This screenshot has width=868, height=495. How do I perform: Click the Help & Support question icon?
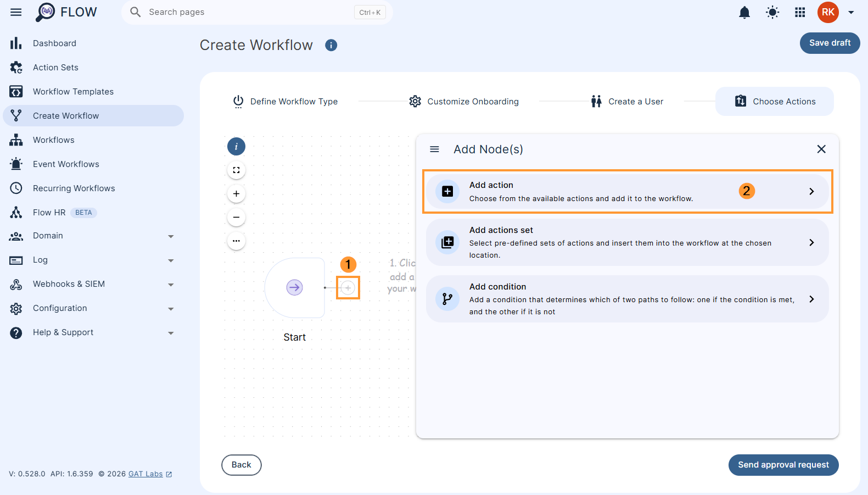(16, 333)
